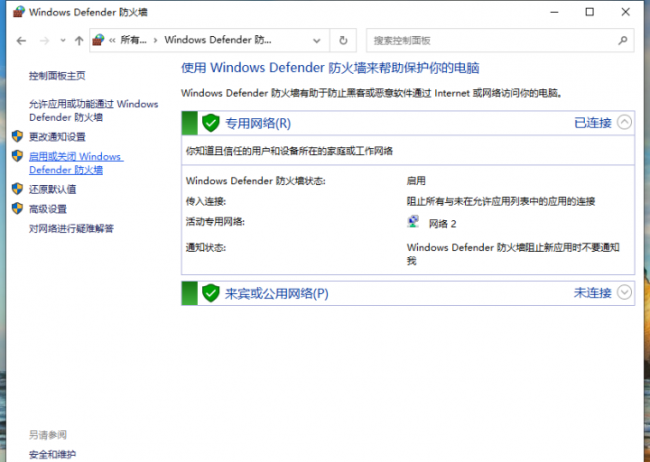Image resolution: width=650 pixels, height=462 pixels.
Task: Click the 活动专用网络: label
Action: click(215, 222)
